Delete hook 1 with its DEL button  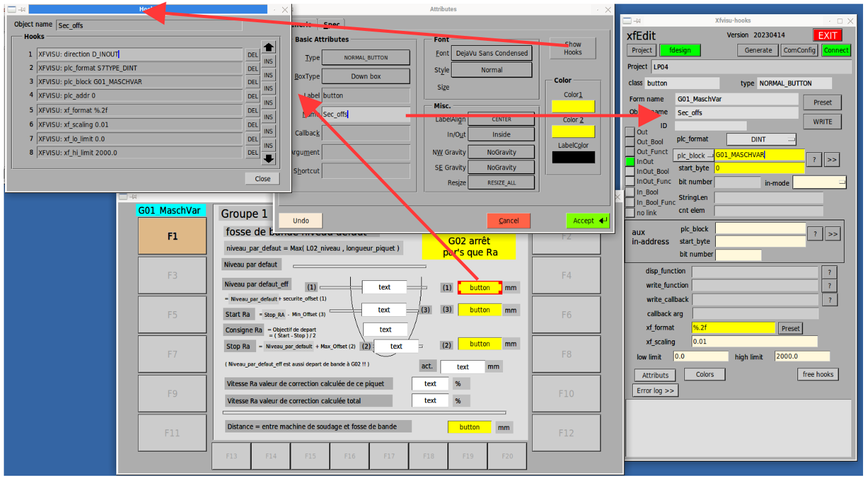coord(252,54)
